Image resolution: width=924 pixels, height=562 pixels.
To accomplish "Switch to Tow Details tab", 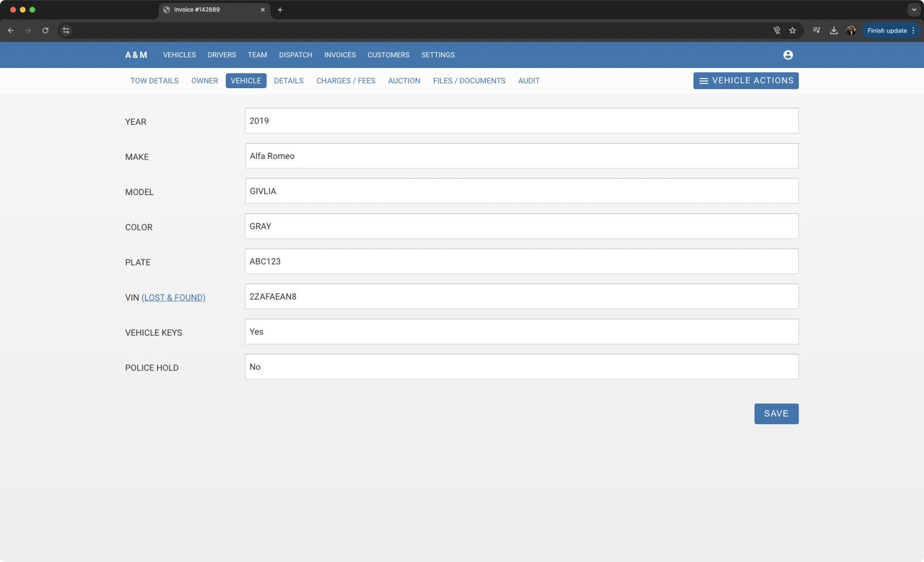I will coord(154,81).
